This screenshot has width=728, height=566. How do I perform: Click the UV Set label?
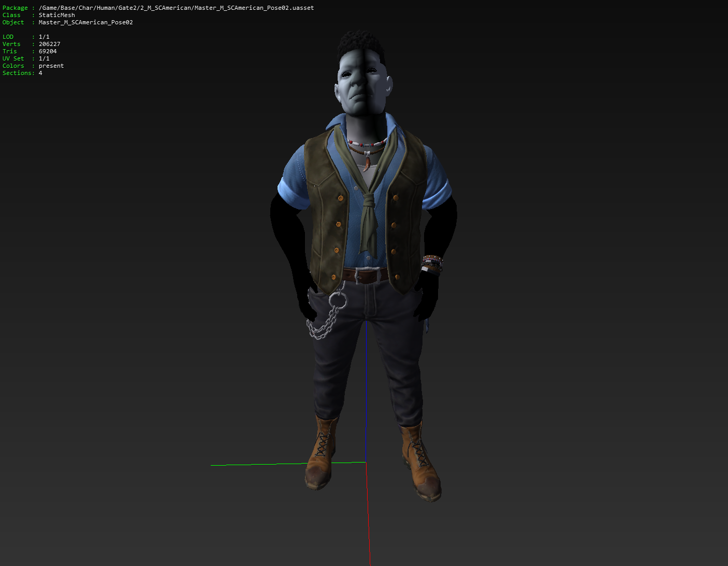[x=13, y=58]
